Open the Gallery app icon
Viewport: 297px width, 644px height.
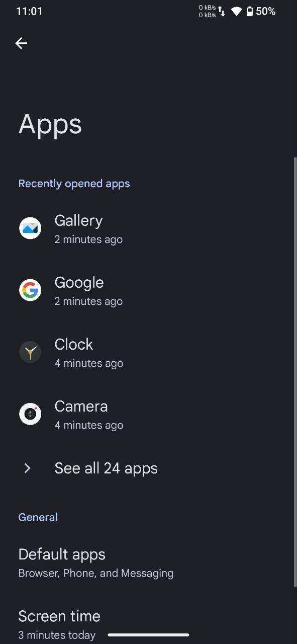30,228
